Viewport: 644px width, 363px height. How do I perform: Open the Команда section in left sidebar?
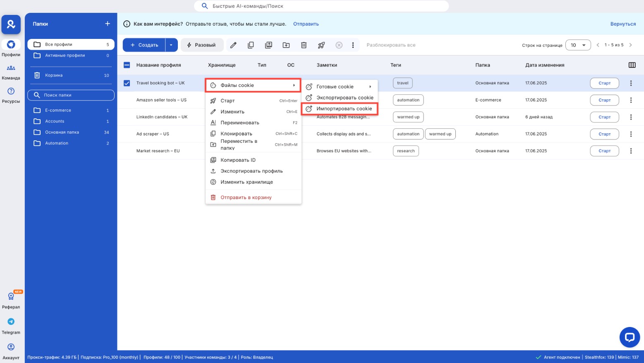(x=11, y=72)
